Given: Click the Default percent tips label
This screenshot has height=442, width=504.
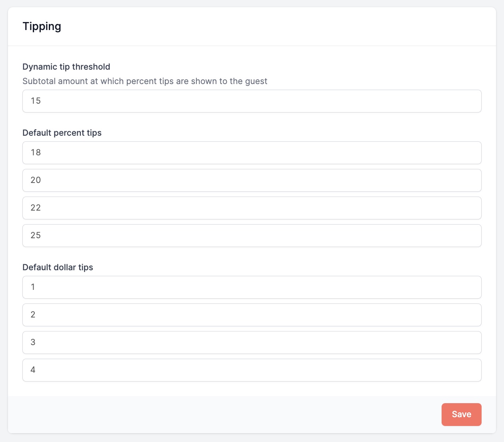Looking at the screenshot, I should (62, 133).
